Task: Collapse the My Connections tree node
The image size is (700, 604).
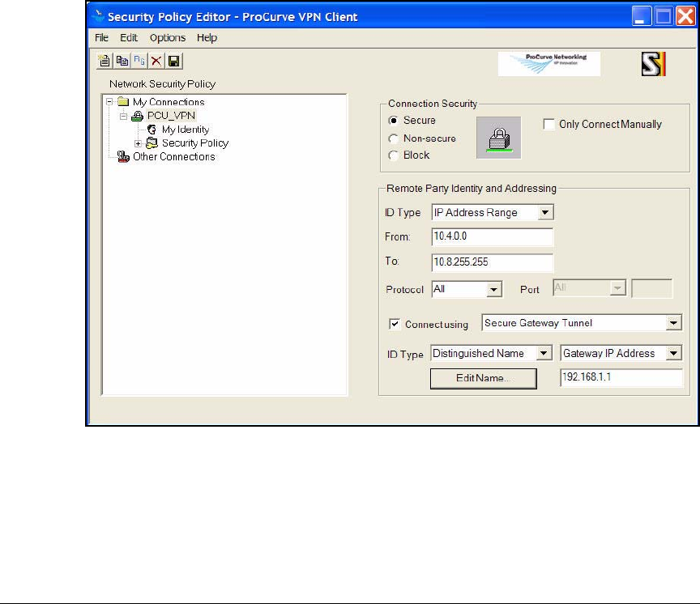Action: (109, 102)
